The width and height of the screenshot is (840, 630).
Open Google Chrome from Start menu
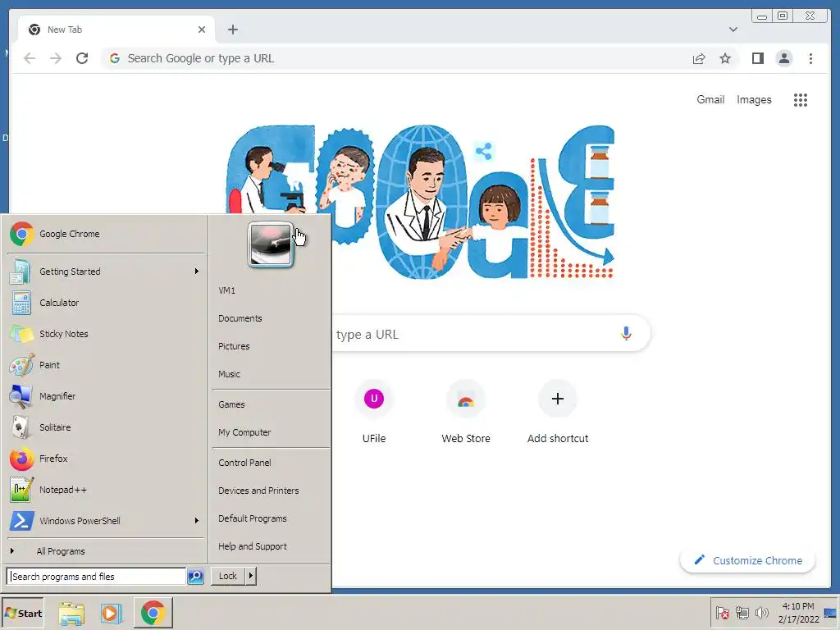point(106,234)
